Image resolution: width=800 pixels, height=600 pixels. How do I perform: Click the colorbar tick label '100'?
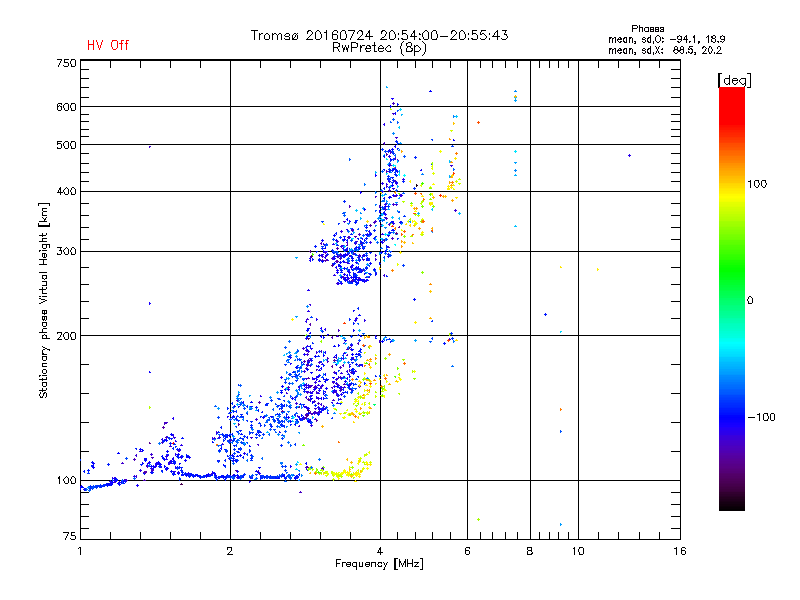[x=757, y=184]
